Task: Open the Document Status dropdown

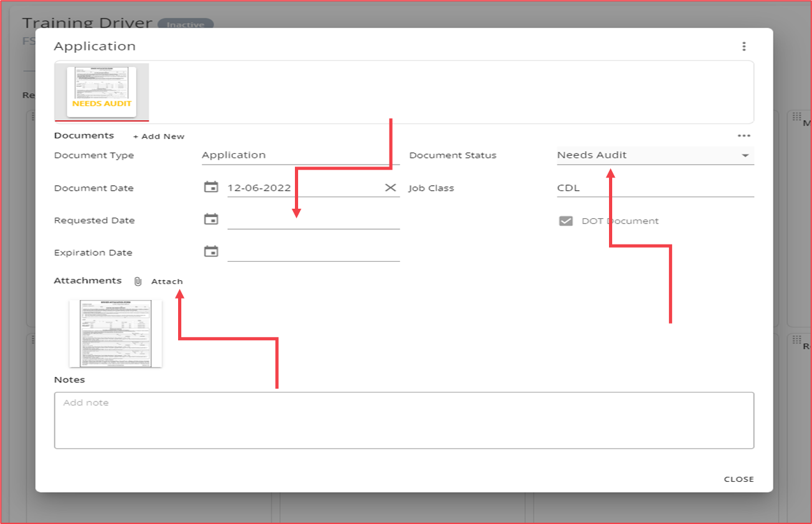Action: pos(746,154)
